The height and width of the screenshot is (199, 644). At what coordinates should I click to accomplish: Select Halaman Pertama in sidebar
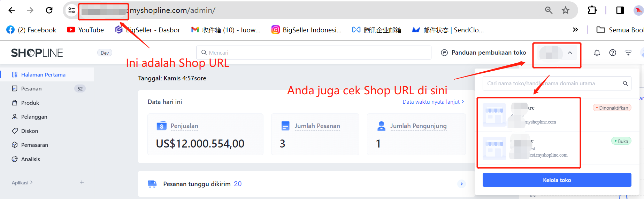tap(47, 74)
